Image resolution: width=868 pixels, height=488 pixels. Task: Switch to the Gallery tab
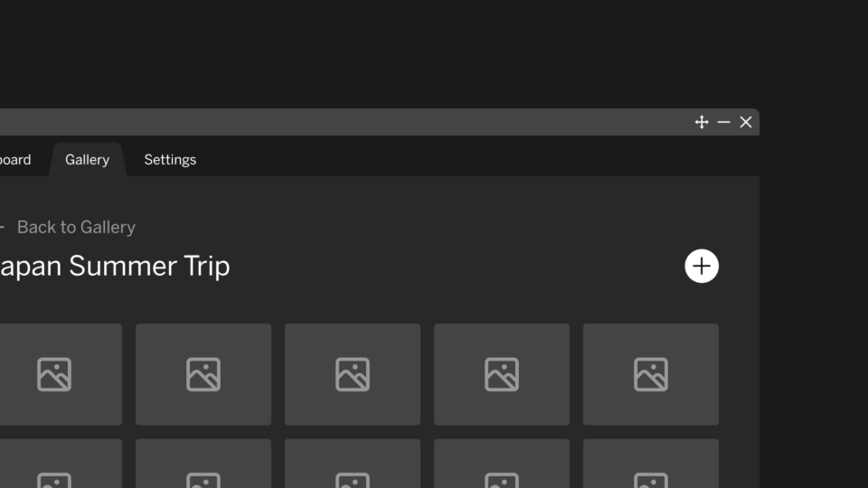pos(88,160)
